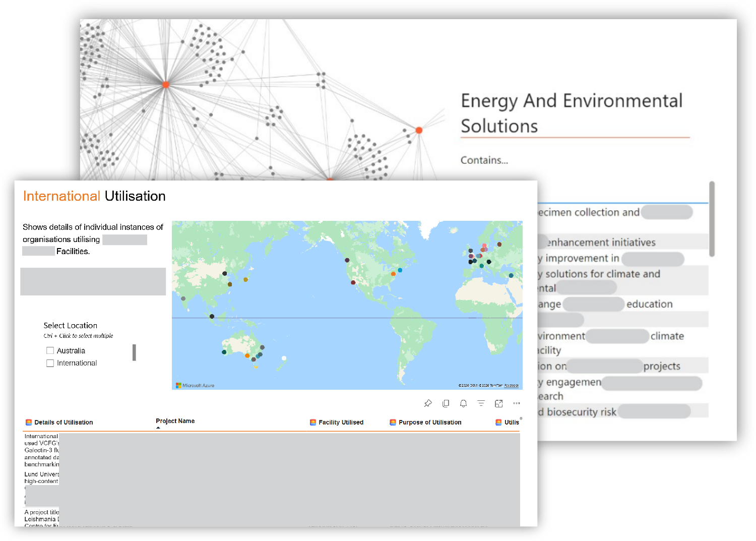
Task: Click the 'Select Location' slicer title
Action: click(x=70, y=326)
